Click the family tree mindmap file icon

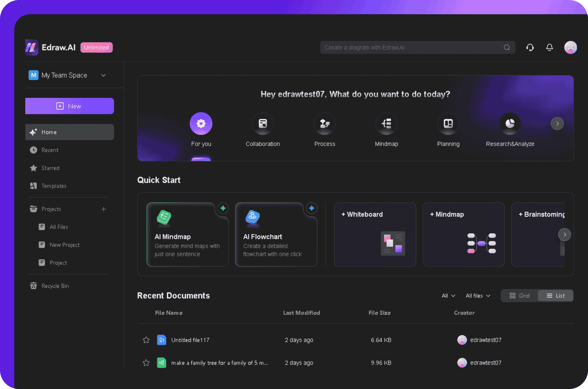161,363
